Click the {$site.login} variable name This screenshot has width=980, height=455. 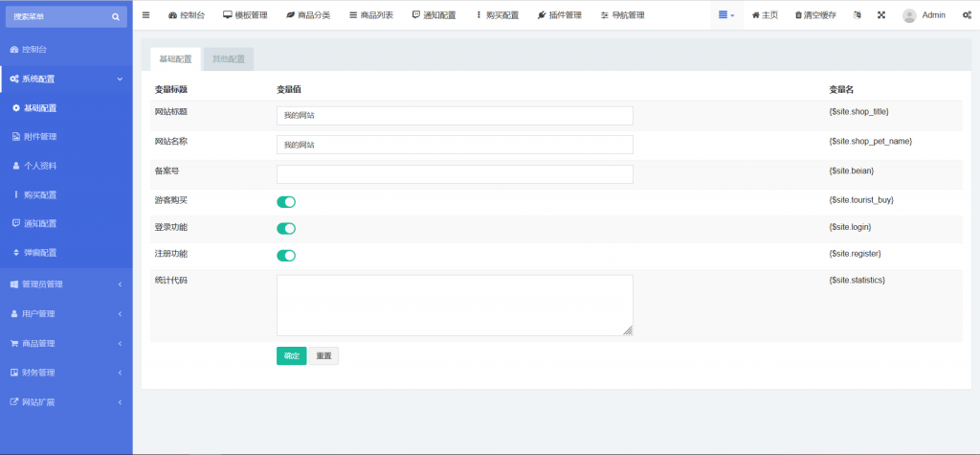(850, 227)
